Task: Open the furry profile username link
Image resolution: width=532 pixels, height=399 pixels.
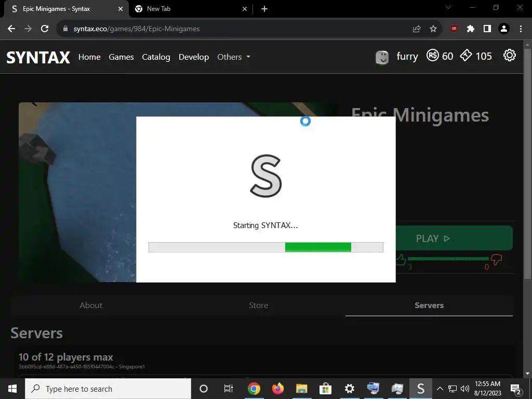Action: (x=407, y=56)
